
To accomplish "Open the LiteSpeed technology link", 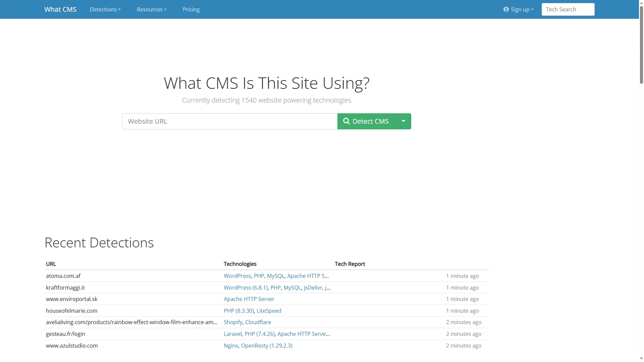I will point(269,311).
